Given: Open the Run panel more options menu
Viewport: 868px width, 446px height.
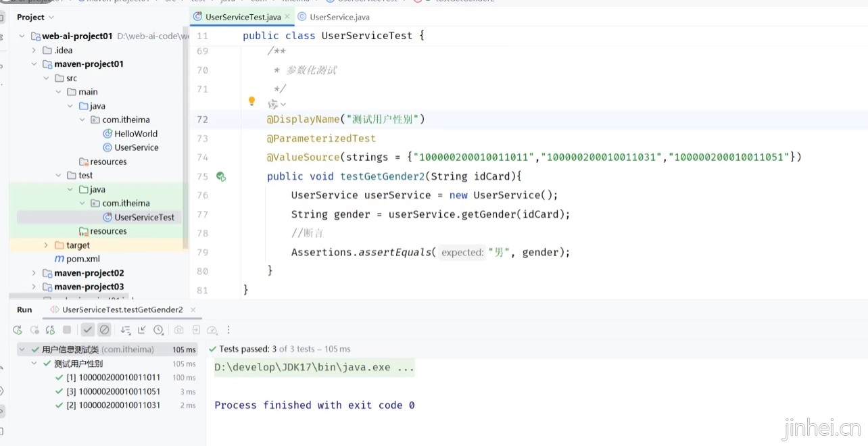Looking at the screenshot, I should pos(228,330).
